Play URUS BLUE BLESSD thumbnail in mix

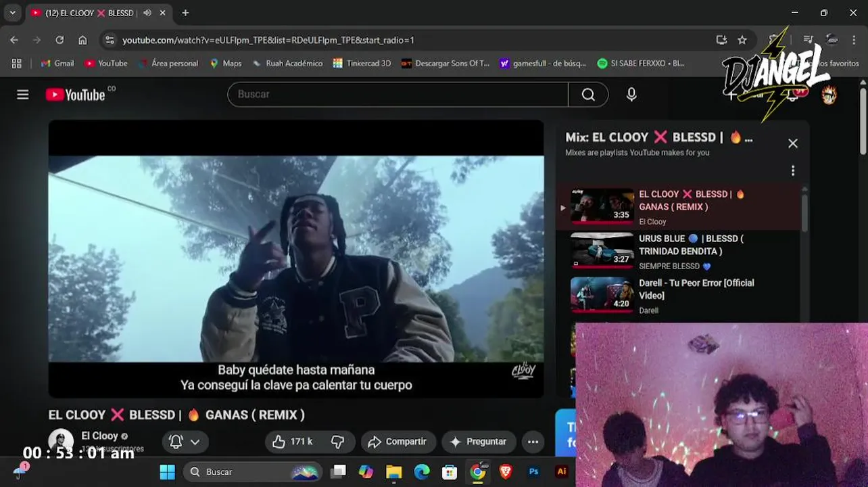pyautogui.click(x=602, y=251)
